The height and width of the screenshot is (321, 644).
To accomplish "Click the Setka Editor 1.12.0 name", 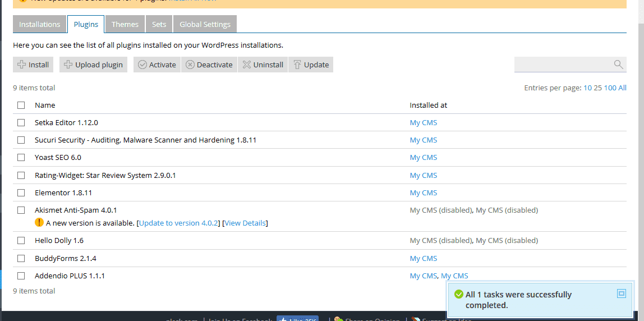I will click(67, 122).
